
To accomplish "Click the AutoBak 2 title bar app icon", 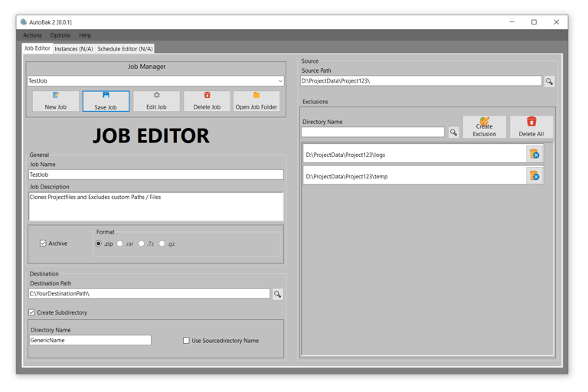I will tap(24, 22).
